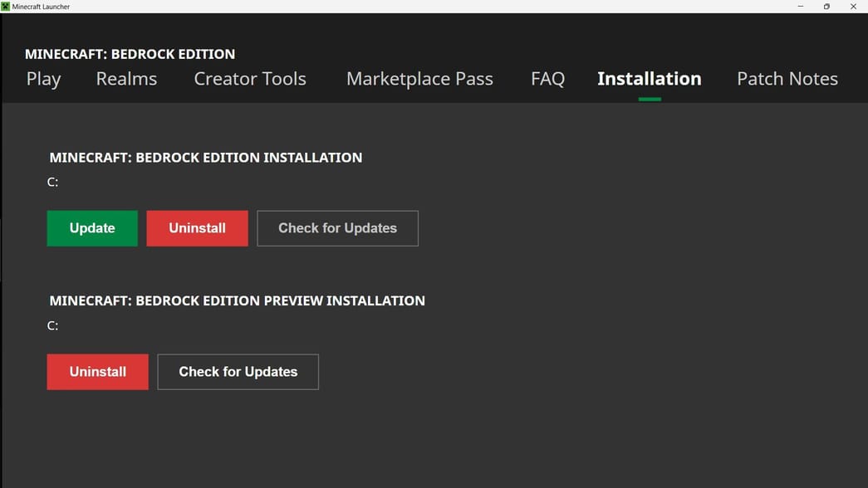Select the Installation tab
The width and height of the screenshot is (868, 488).
tap(649, 79)
